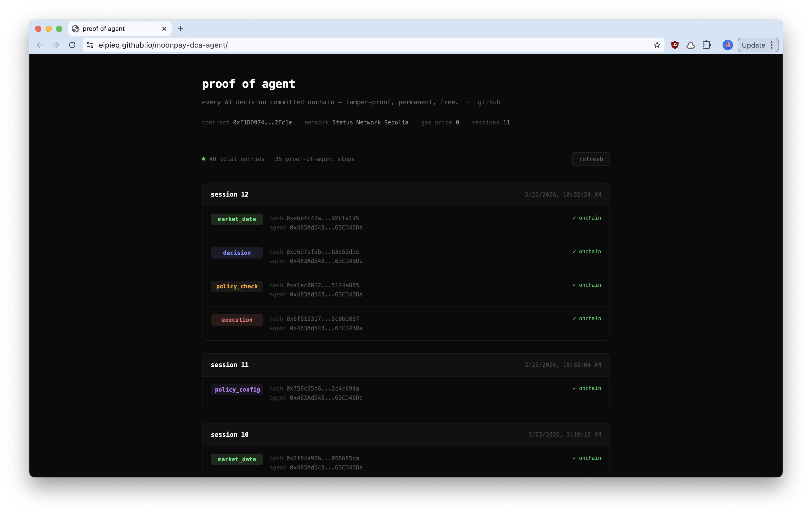Click hash 0xd6971f5b...b3c52dde
812x516 pixels.
[323, 252]
